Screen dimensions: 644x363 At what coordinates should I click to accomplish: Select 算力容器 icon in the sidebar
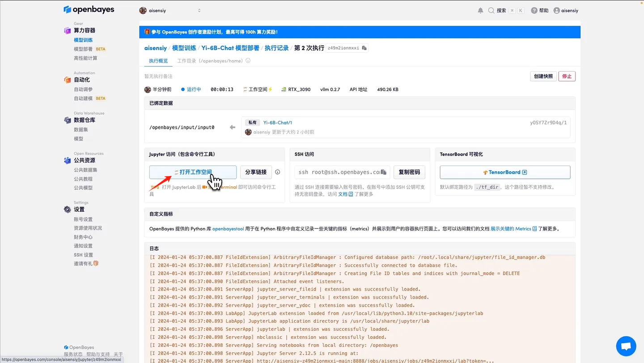click(66, 30)
